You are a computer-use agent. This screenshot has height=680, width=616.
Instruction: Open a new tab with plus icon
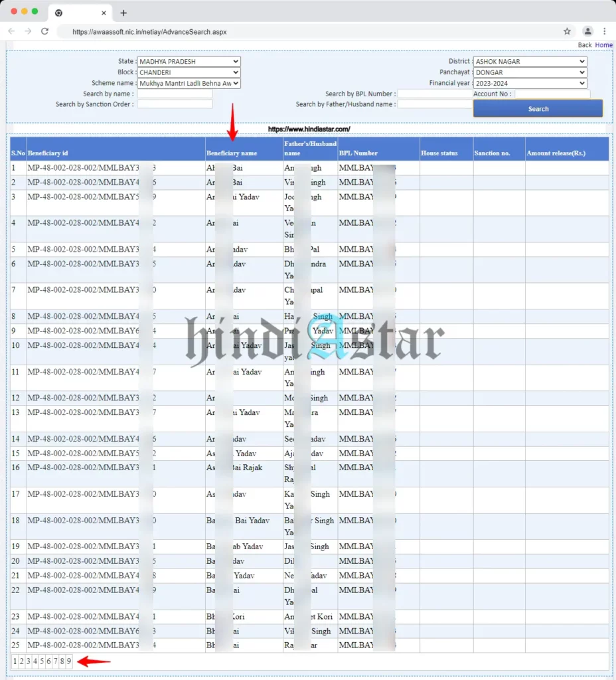point(123,13)
